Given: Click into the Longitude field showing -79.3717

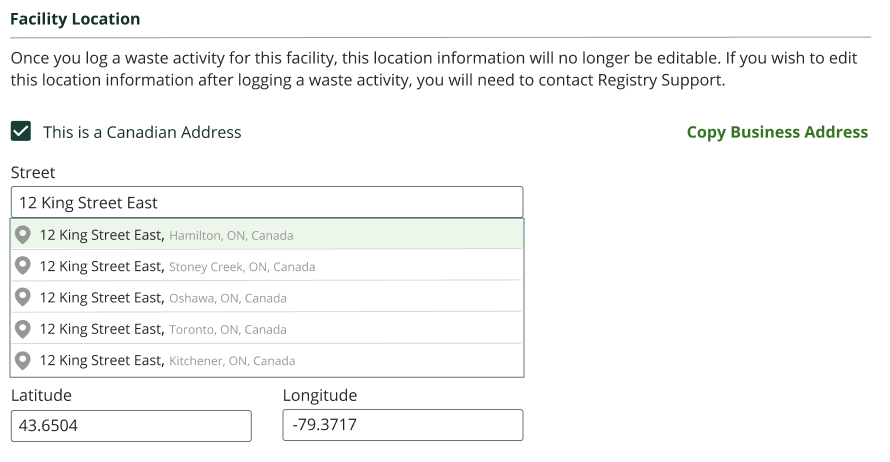Looking at the screenshot, I should (403, 425).
